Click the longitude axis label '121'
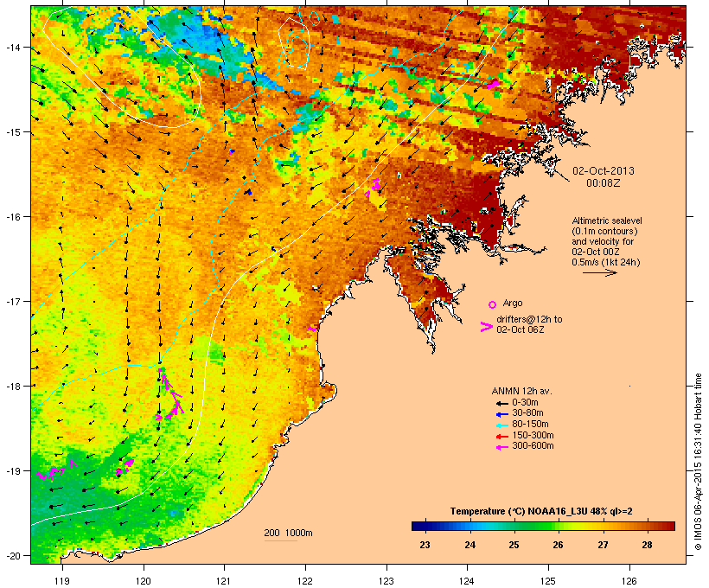 tap(224, 581)
